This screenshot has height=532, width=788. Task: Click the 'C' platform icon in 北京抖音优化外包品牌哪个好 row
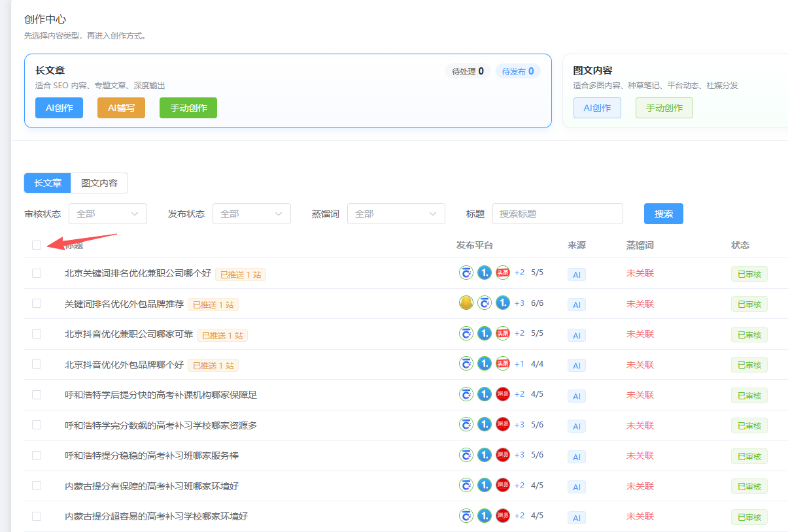click(x=466, y=363)
